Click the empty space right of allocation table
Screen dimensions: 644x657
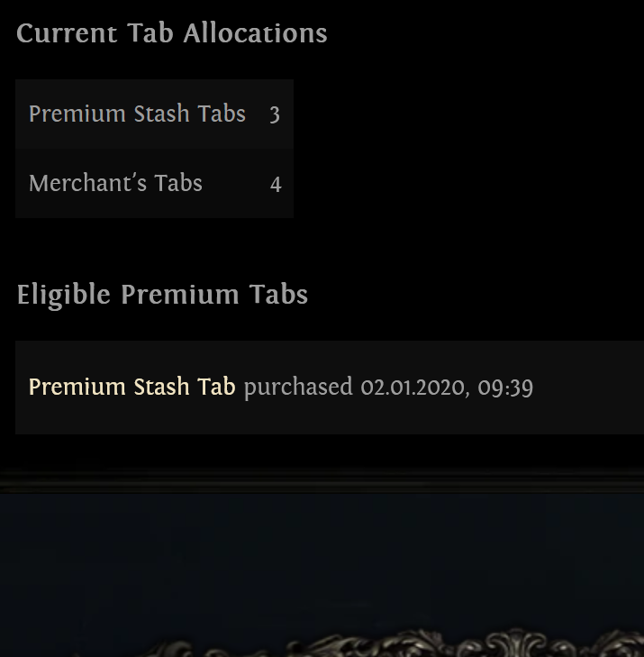point(468,149)
